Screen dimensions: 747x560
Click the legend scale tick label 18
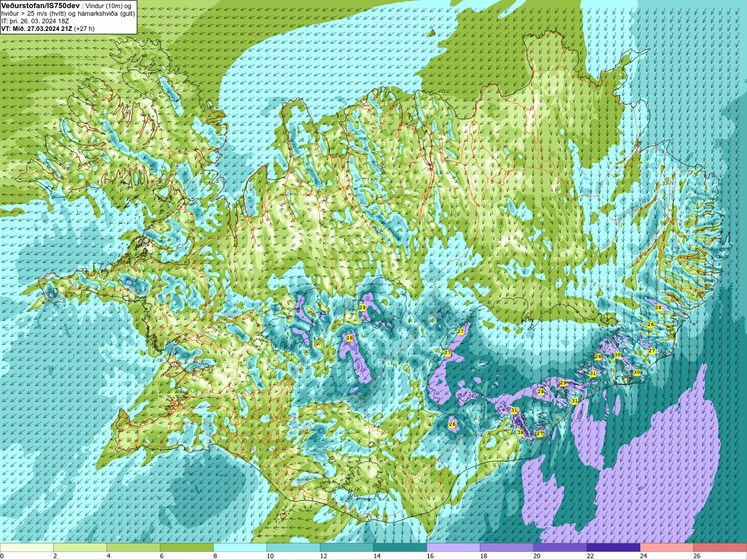tap(483, 556)
